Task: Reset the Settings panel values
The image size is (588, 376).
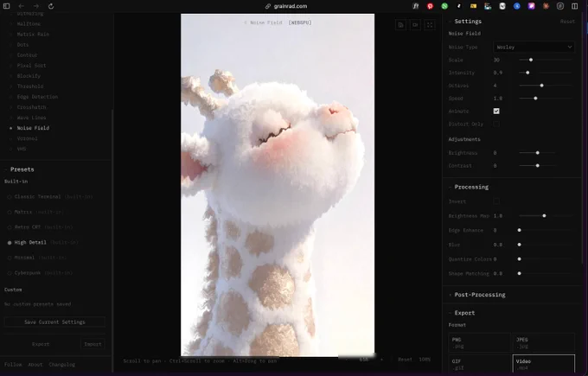Action: click(567, 22)
